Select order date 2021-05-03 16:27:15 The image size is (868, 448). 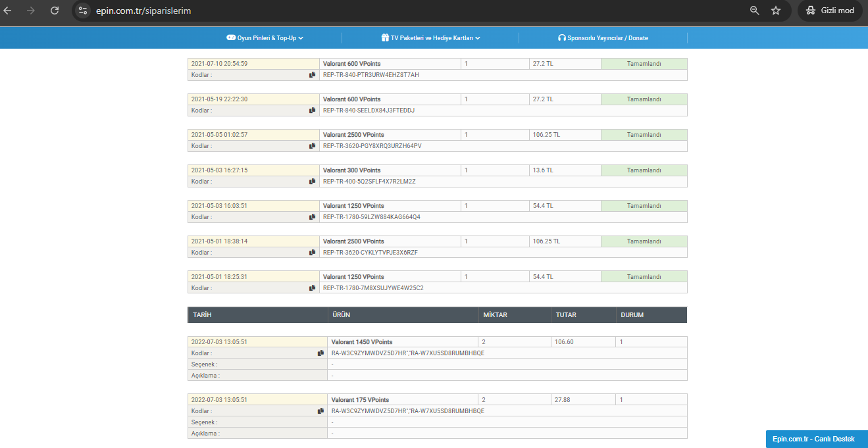click(219, 170)
